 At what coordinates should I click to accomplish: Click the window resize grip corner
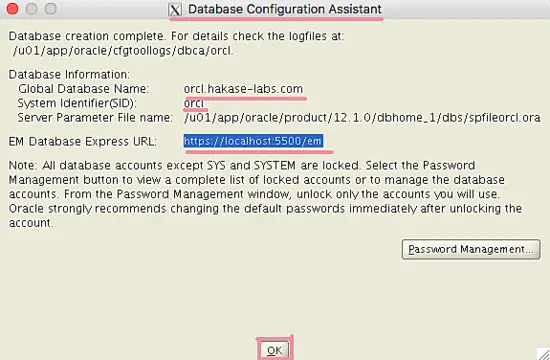pyautogui.click(x=543, y=354)
